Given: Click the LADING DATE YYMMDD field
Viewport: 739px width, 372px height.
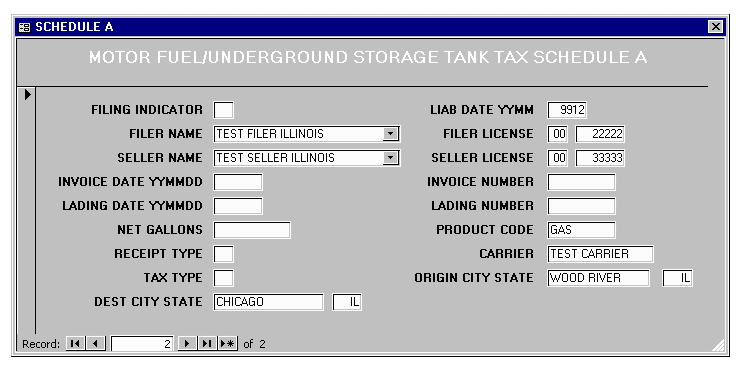Looking at the screenshot, I should click(x=238, y=206).
